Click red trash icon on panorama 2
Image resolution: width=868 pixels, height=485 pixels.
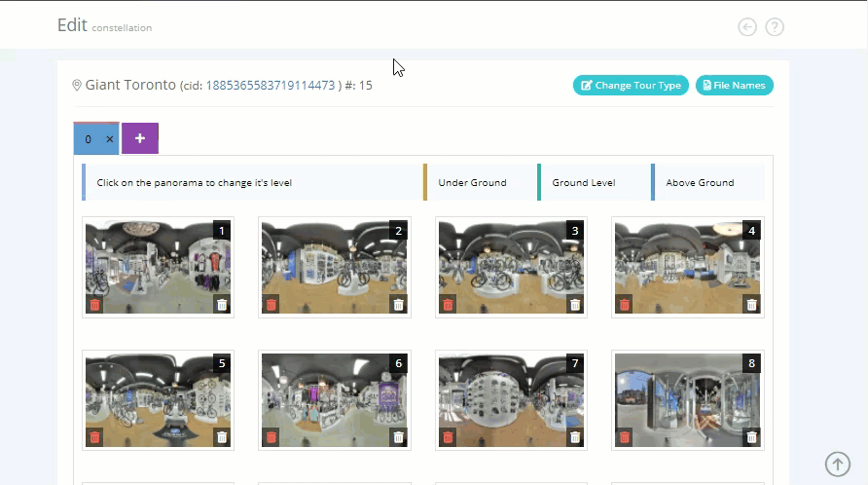(x=271, y=305)
